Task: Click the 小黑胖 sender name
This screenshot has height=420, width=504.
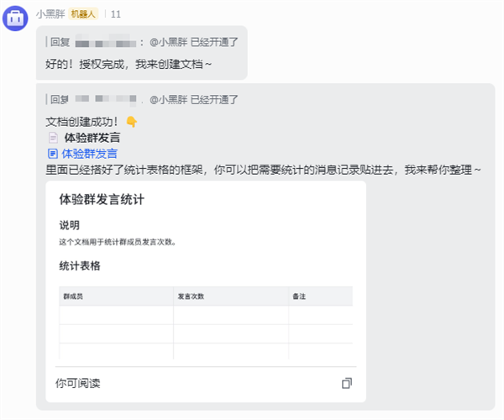Action: pyautogui.click(x=50, y=14)
